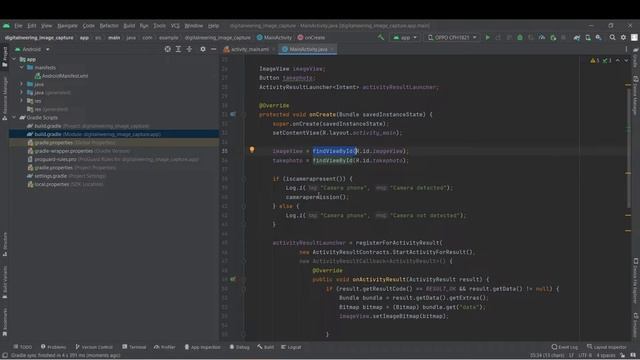The height and width of the screenshot is (360, 640).
Task: Open the app run configuration dropdown
Action: pyautogui.click(x=405, y=38)
